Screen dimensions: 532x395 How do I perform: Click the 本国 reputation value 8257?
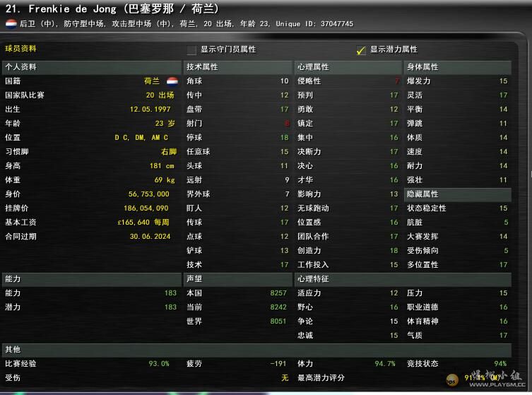pos(278,293)
